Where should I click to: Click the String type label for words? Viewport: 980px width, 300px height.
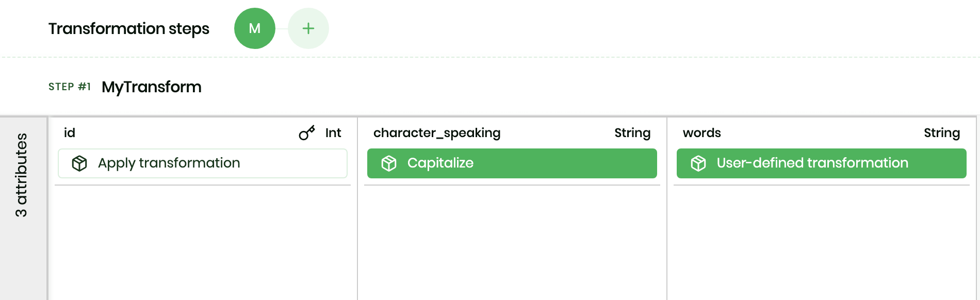click(942, 132)
